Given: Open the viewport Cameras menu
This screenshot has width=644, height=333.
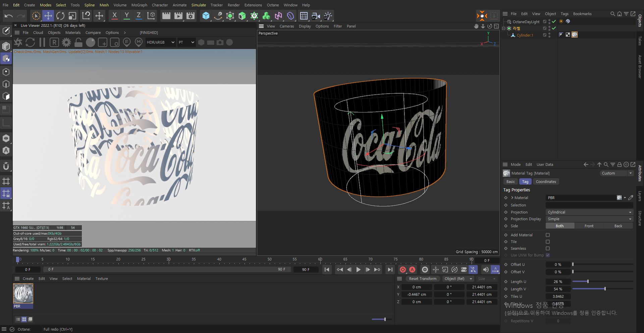Looking at the screenshot, I should [287, 26].
